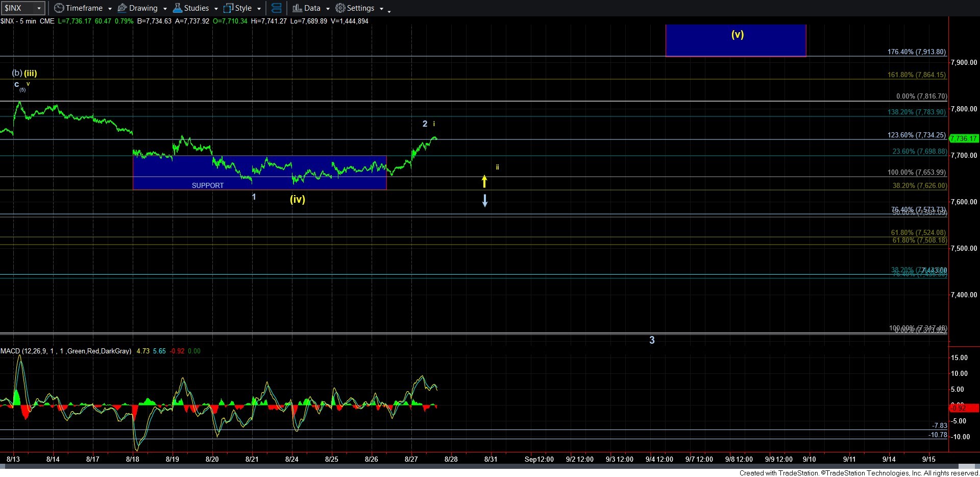Click the 9/10 date axis label
The width and height of the screenshot is (980, 477).
tap(810, 459)
